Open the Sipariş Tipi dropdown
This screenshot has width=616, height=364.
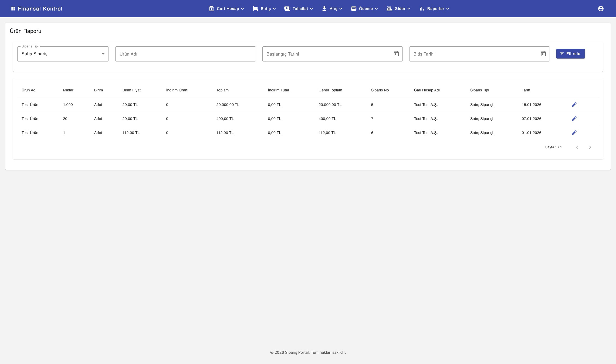tap(63, 54)
